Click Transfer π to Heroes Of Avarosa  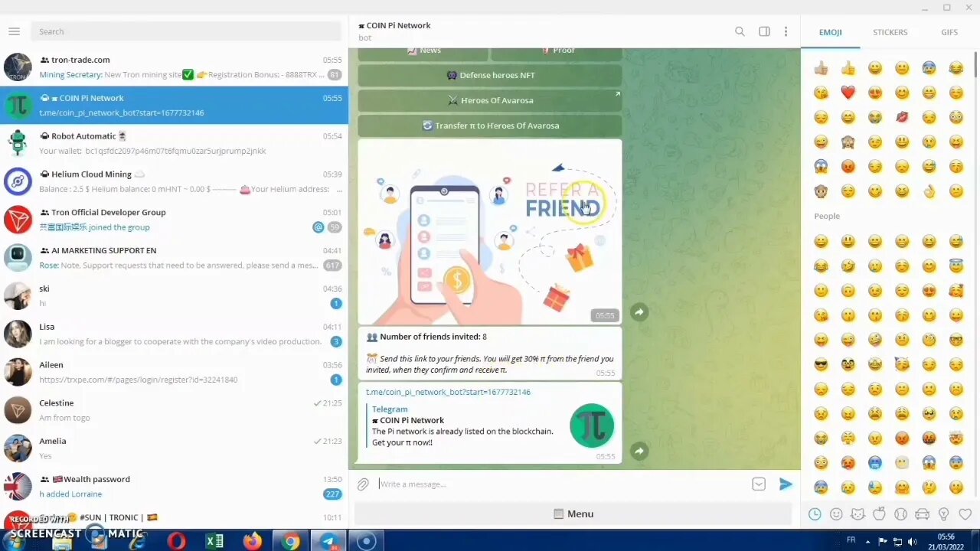click(490, 126)
